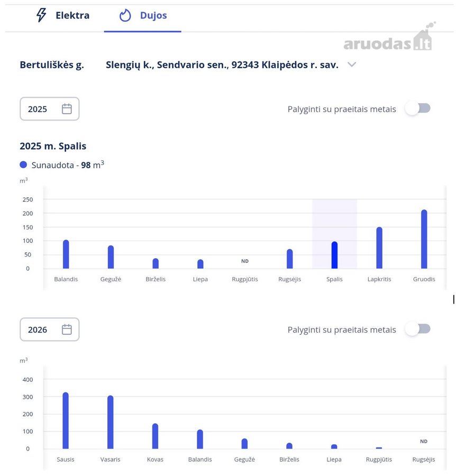
Task: Select the Balandis bar in 2026 chart
Action: point(200,439)
